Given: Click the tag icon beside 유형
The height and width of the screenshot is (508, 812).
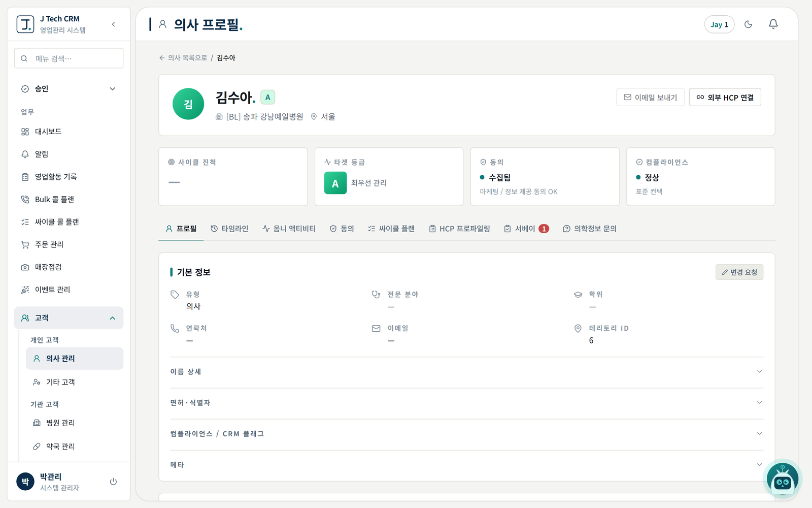Looking at the screenshot, I should coord(175,295).
